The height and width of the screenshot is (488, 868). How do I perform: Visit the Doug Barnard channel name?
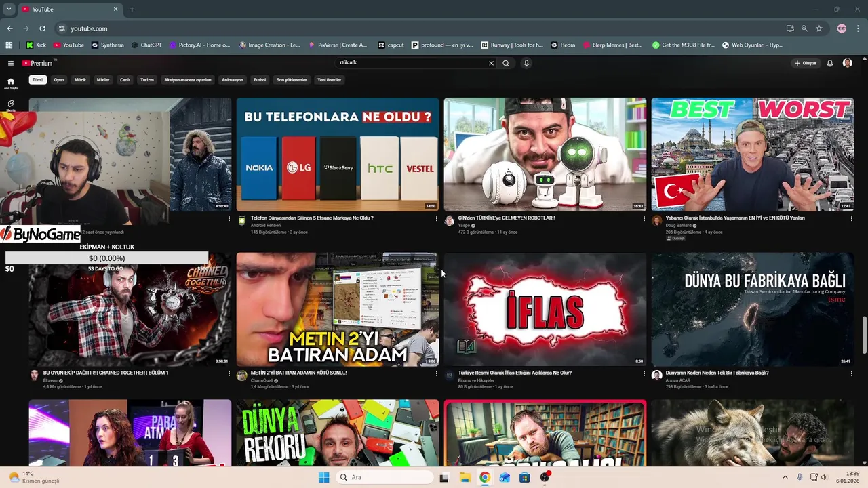(678, 225)
